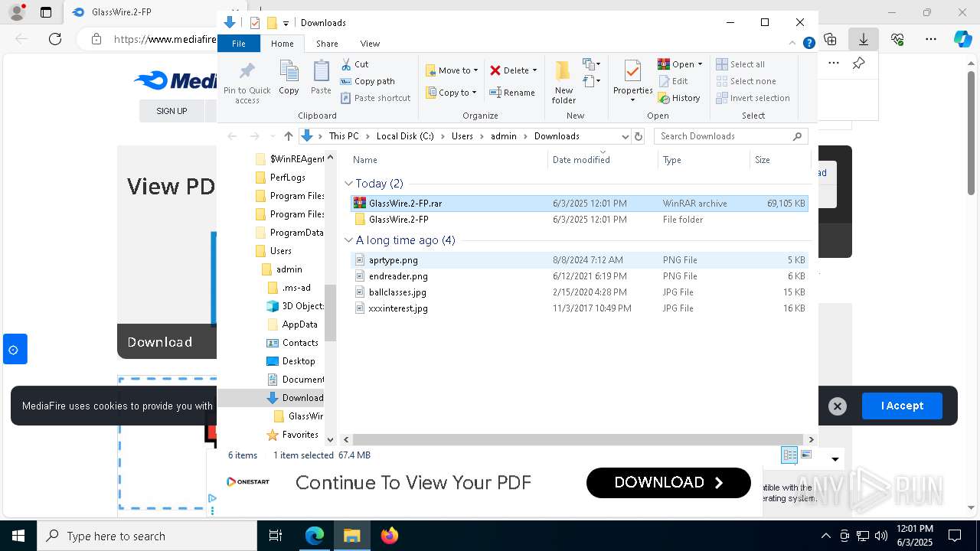This screenshot has width=980, height=551.
Task: Open the Open button dropdown arrow
Action: [x=700, y=64]
